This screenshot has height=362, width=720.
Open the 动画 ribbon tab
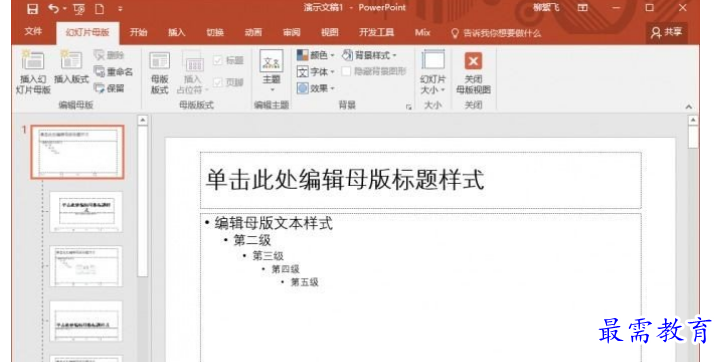click(253, 32)
